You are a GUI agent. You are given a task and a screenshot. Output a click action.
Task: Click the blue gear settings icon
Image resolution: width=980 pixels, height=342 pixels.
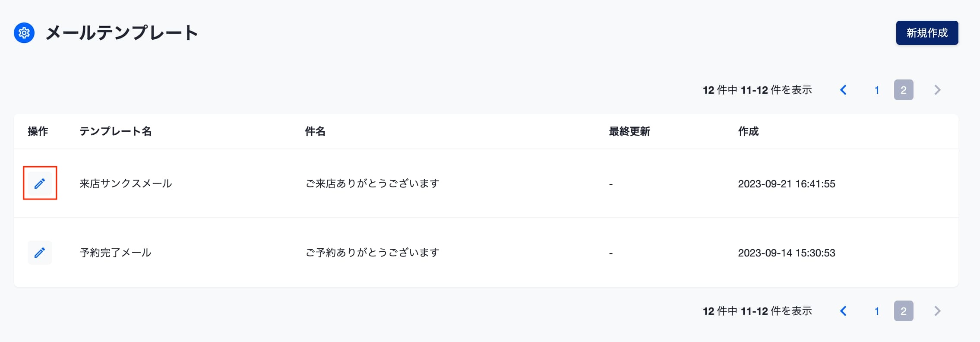(x=24, y=33)
